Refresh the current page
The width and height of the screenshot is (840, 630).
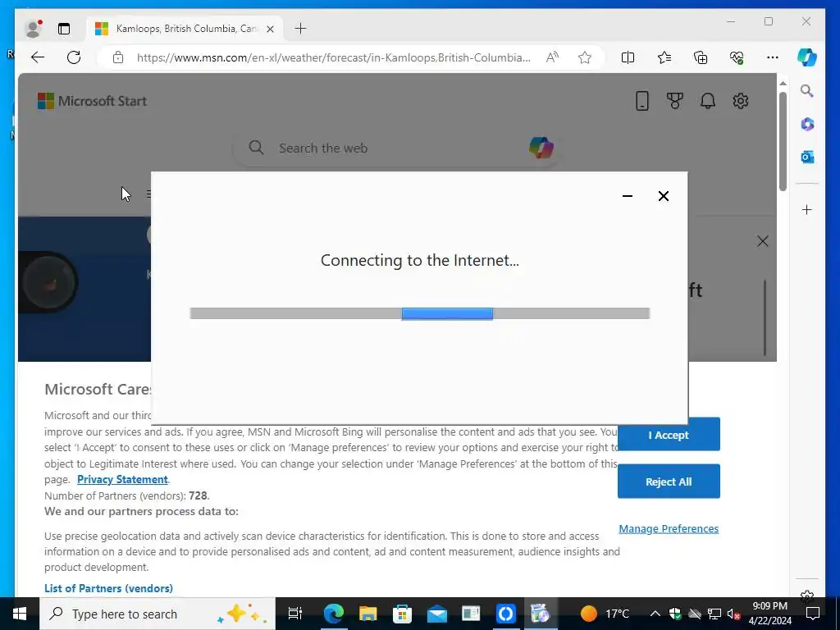pos(73,57)
